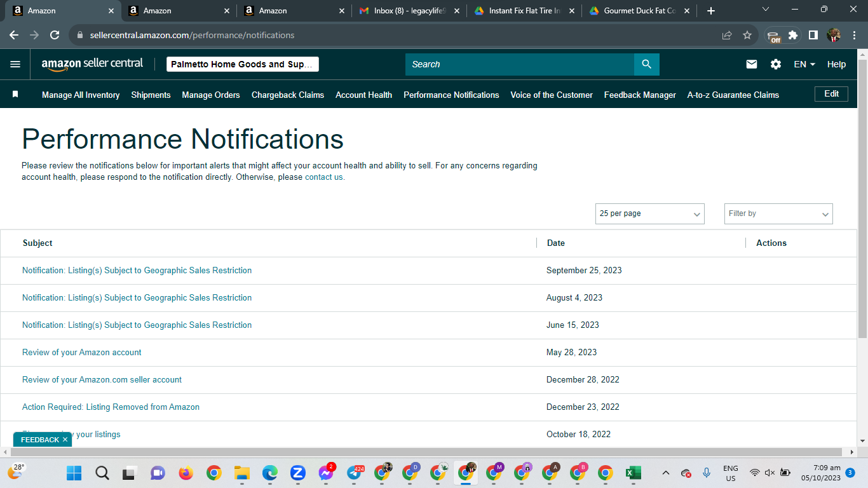Image resolution: width=868 pixels, height=488 pixels.
Task: Open the Chrome extensions puzzle icon
Action: [x=793, y=35]
